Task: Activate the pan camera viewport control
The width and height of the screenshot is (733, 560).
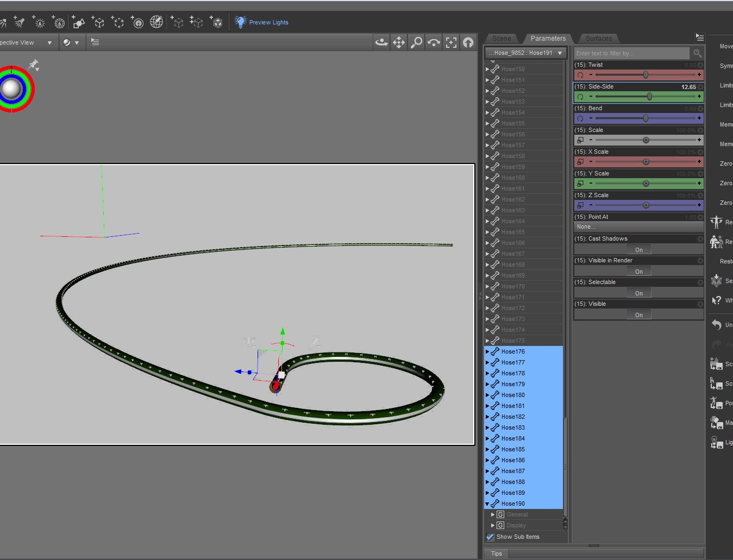Action: [399, 42]
